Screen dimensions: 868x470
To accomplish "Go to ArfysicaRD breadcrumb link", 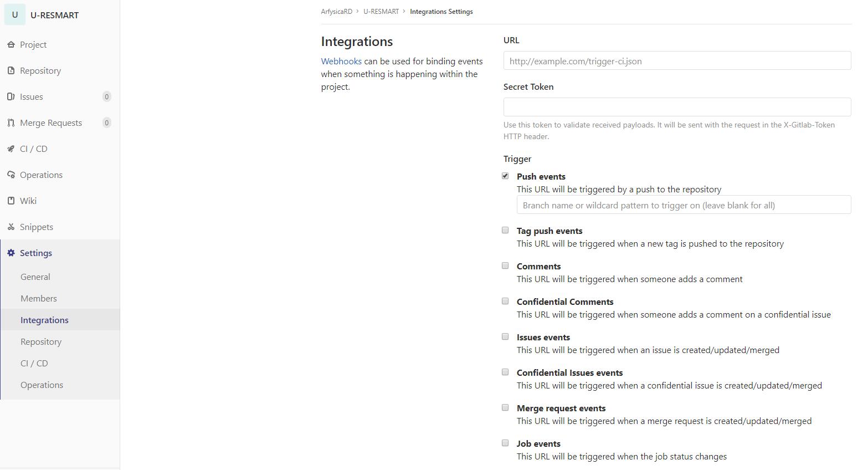I will [337, 12].
